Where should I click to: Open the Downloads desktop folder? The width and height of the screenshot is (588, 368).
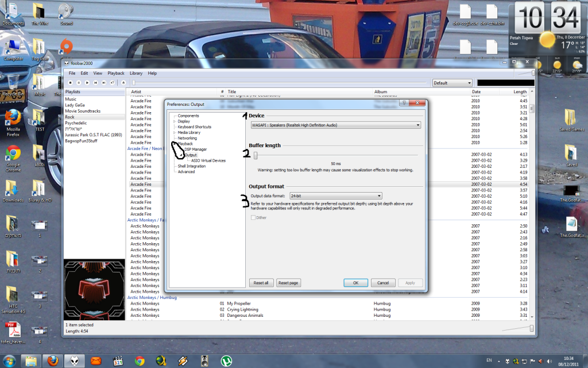13,191
